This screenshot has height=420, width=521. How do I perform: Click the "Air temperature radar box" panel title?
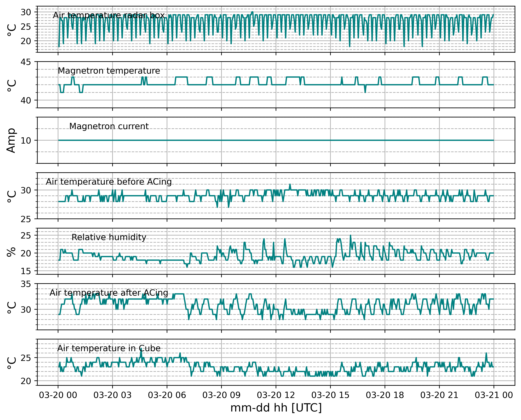pyautogui.click(x=109, y=15)
